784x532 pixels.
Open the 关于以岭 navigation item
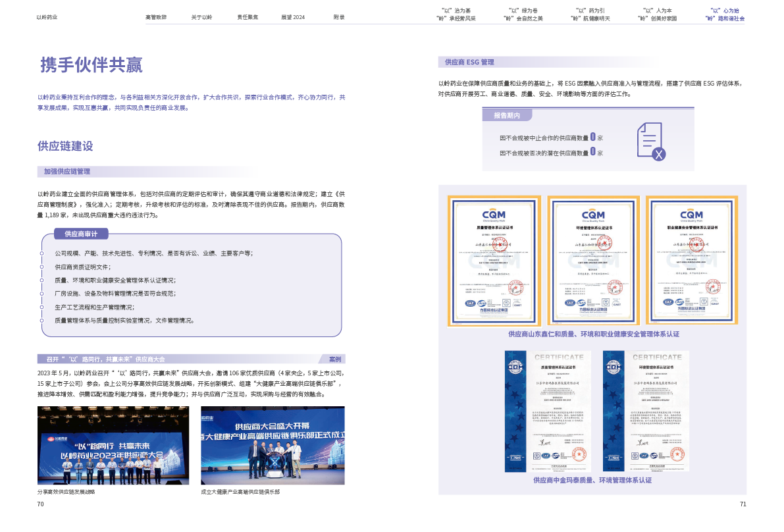click(x=201, y=17)
